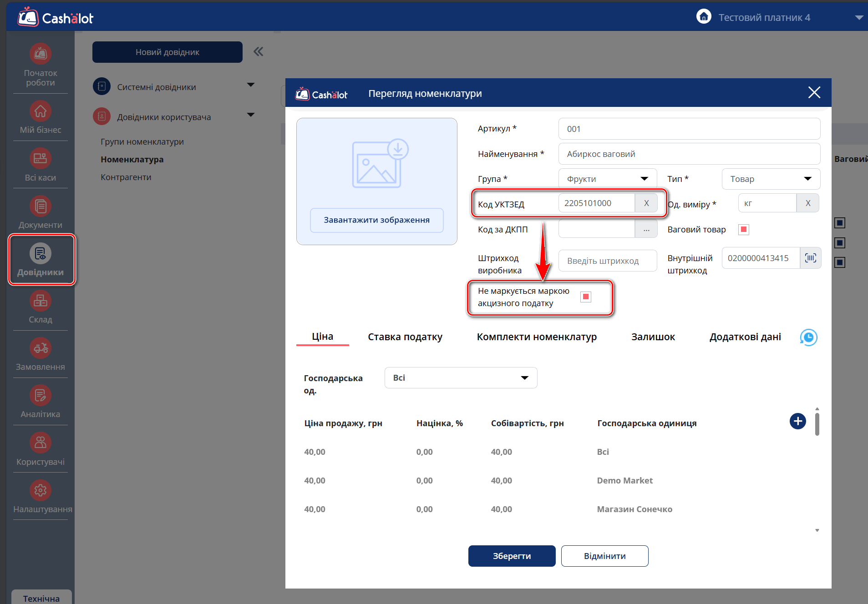Open the Група dropdown showing Фрукти
This screenshot has height=604, width=868.
point(607,179)
